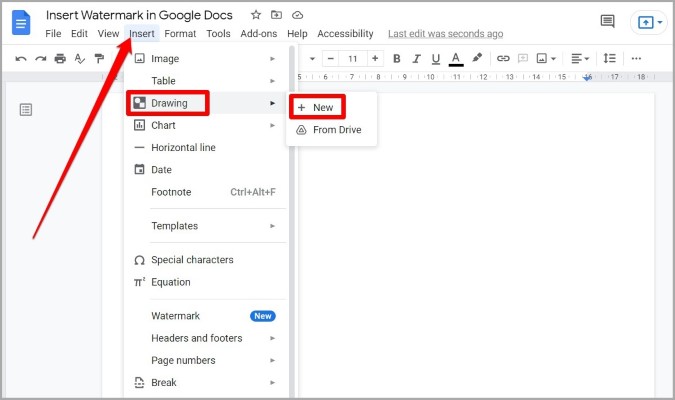675x400 pixels.
Task: Toggle Bold formatting
Action: (397, 59)
